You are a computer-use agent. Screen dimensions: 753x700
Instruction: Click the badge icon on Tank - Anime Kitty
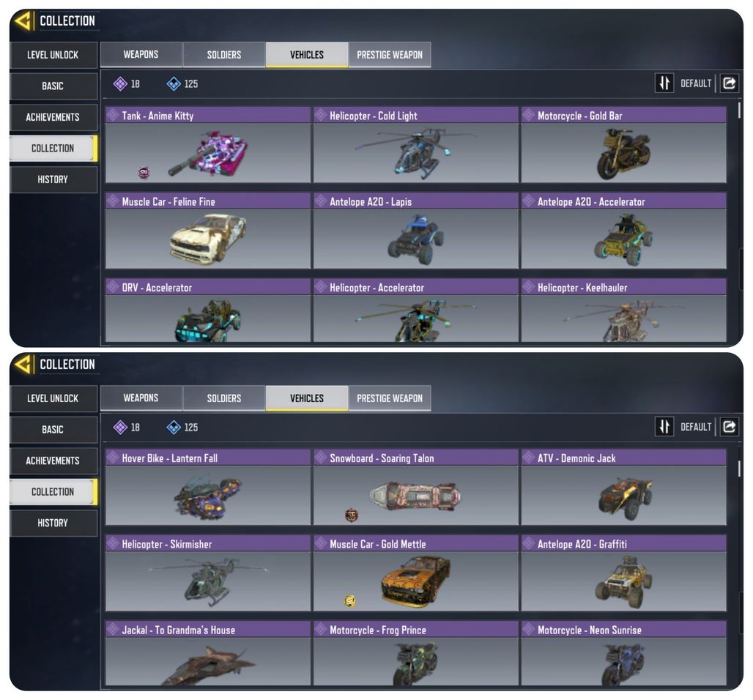point(144,172)
